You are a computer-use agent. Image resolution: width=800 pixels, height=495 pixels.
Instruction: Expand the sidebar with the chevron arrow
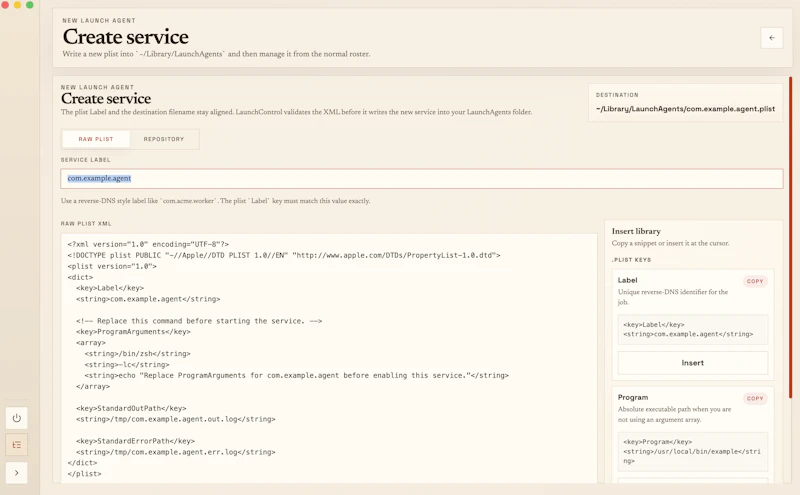coord(17,473)
